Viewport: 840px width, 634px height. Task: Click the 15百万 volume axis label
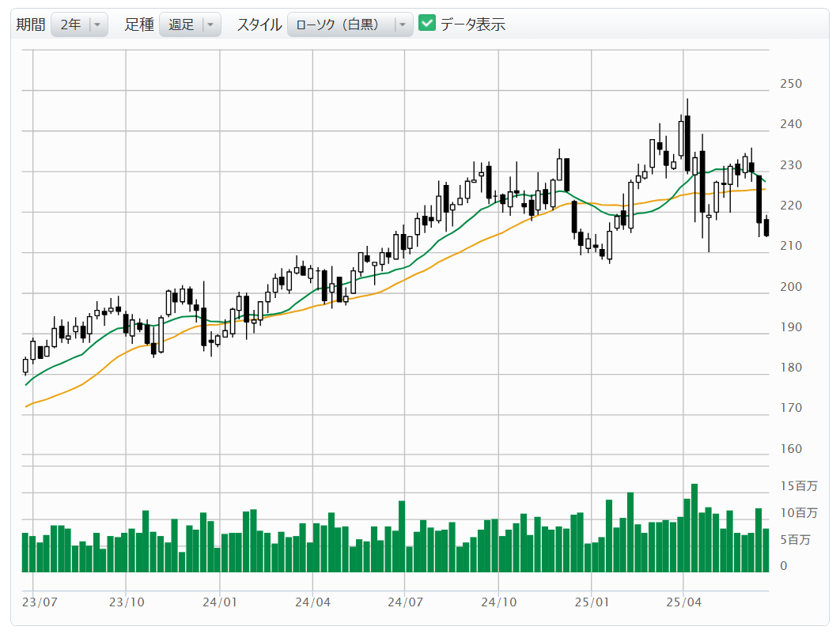(x=798, y=485)
